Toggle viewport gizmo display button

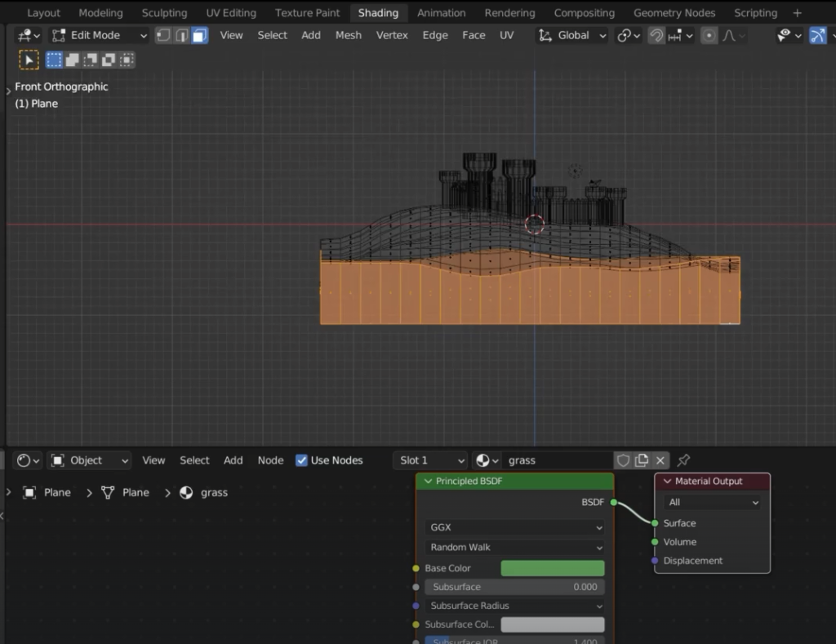tap(817, 35)
